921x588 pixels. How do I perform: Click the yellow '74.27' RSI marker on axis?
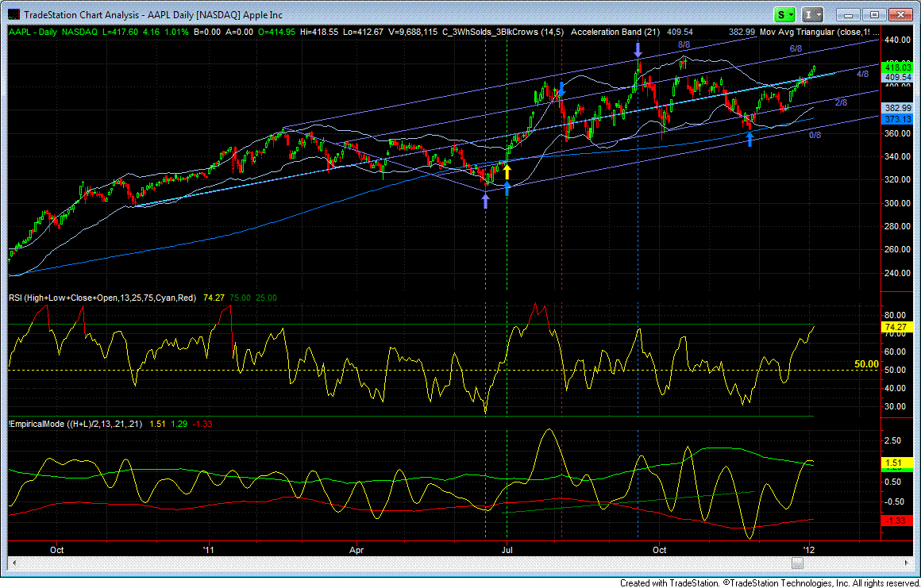coord(896,327)
